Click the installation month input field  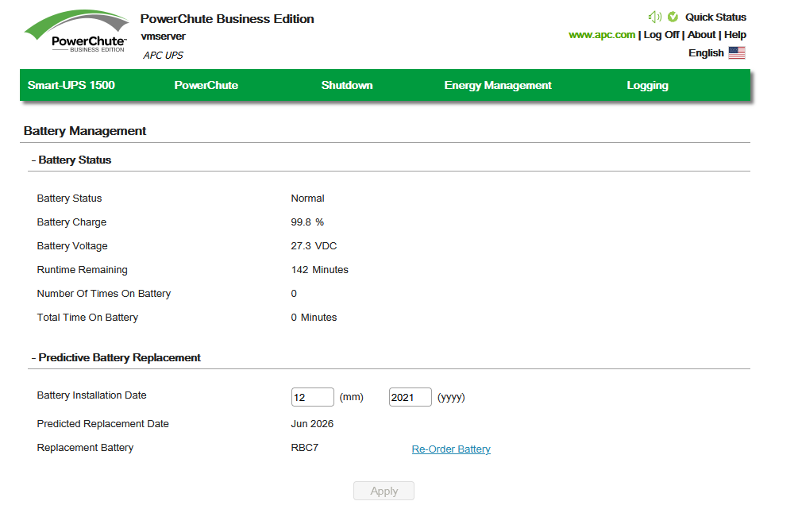click(313, 397)
